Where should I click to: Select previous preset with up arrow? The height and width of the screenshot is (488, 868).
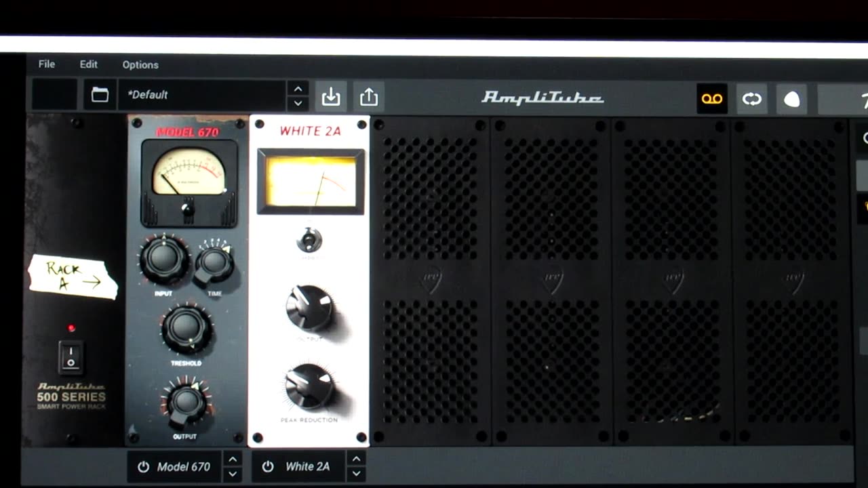(298, 88)
